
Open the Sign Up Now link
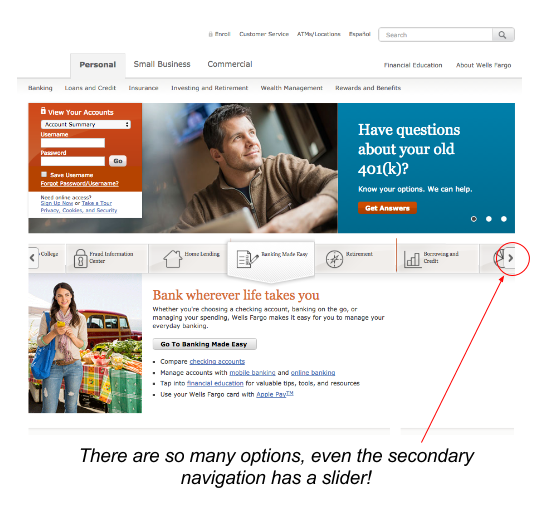[x=57, y=203]
